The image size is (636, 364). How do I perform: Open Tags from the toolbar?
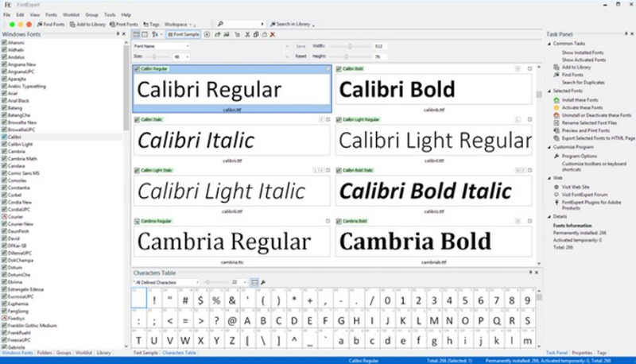151,25
